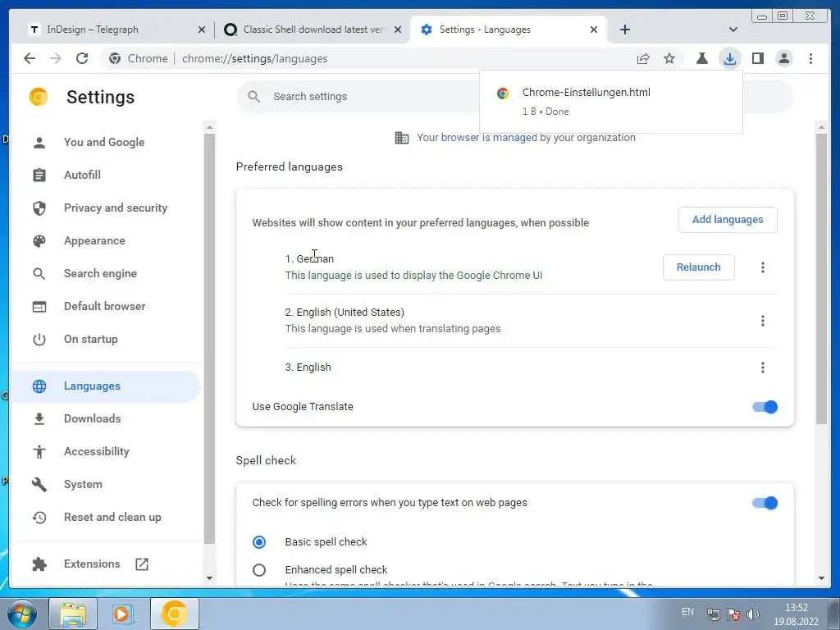Open Chrome's three-dot main menu
The width and height of the screenshot is (840, 630).
point(810,58)
